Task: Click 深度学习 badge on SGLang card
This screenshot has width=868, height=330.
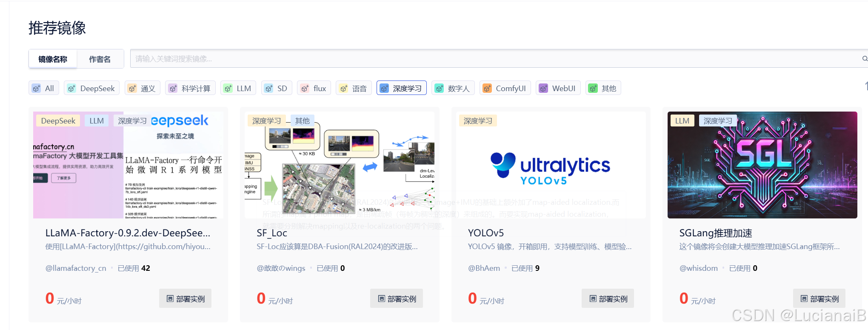Action: (x=718, y=121)
